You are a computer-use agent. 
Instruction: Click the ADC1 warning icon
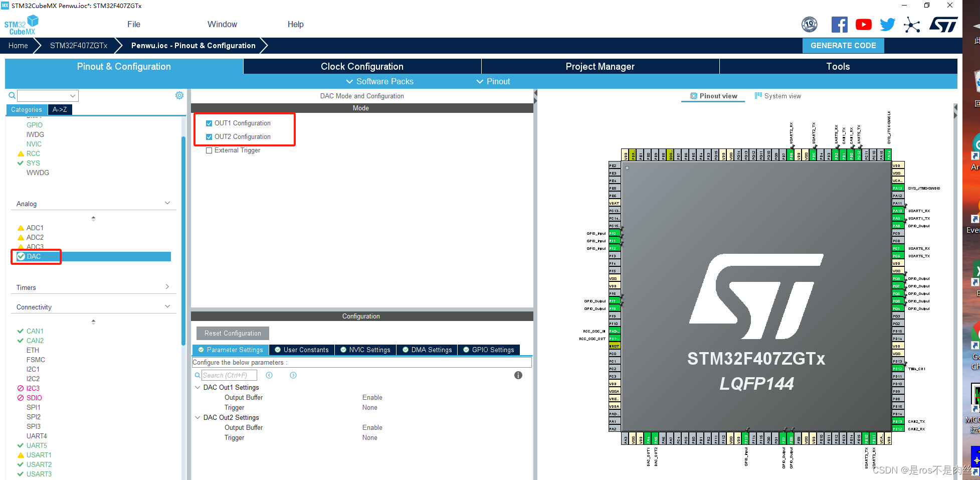(x=21, y=228)
